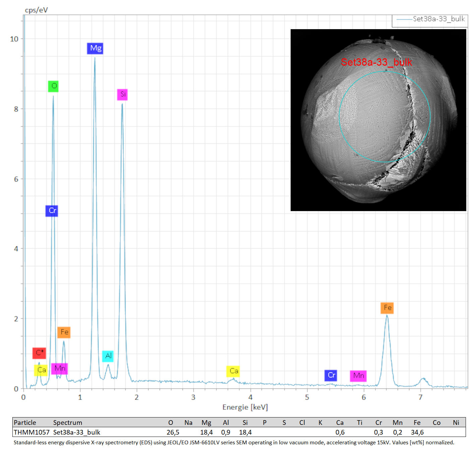476x452 pixels.
Task: Select the 1 tick label on the energy axis
Action: [80, 397]
